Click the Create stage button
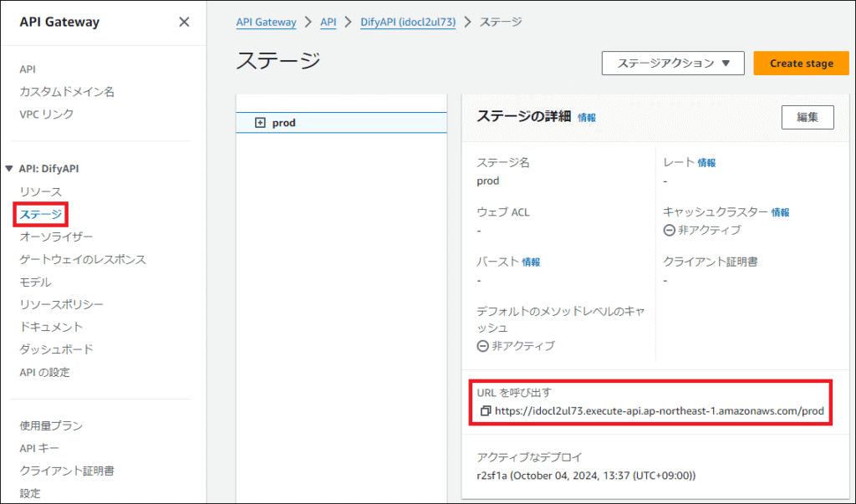856x504 pixels. (x=800, y=64)
